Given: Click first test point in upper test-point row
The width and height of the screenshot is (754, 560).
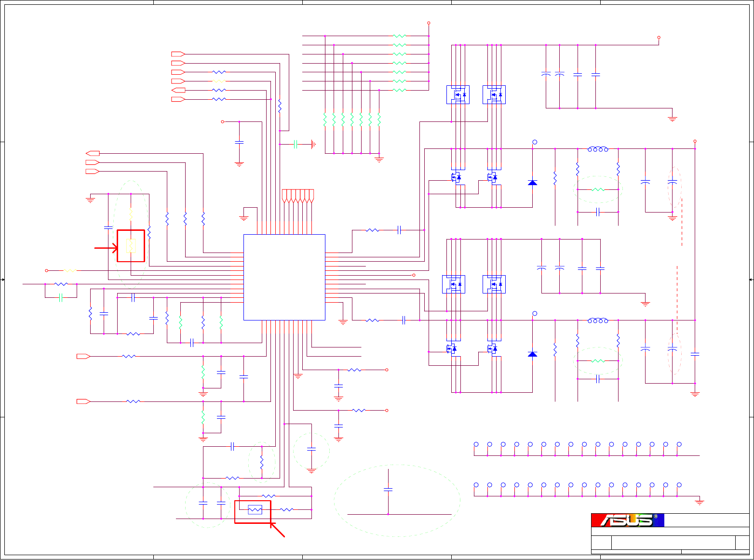Looking at the screenshot, I should [476, 444].
